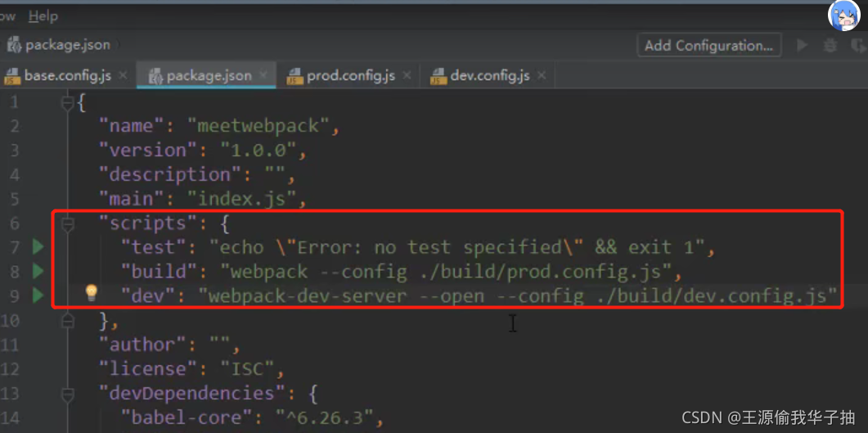Run the test script via gutter arrow

[38, 247]
